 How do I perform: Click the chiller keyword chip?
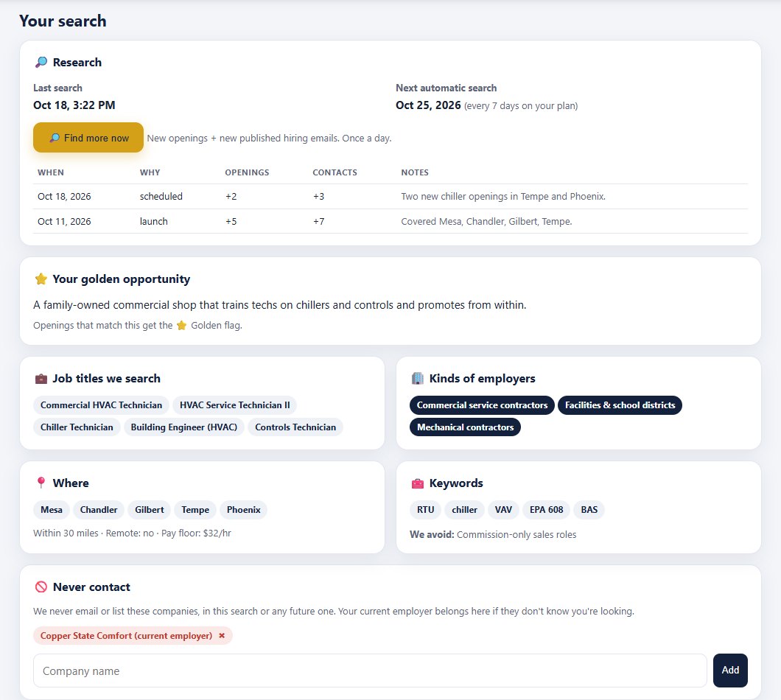click(x=464, y=510)
